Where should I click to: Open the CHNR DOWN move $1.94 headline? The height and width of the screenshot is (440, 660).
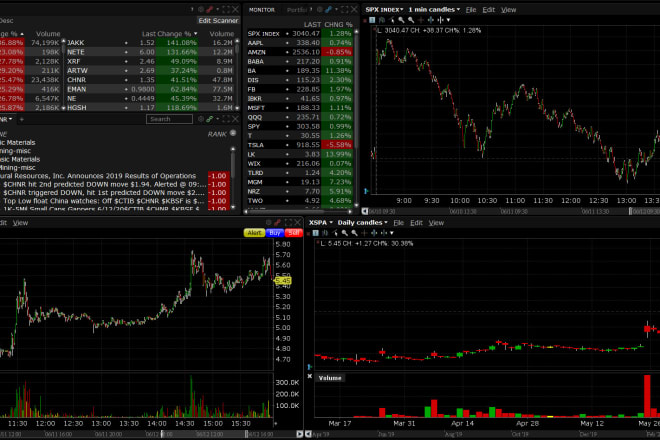105,184
